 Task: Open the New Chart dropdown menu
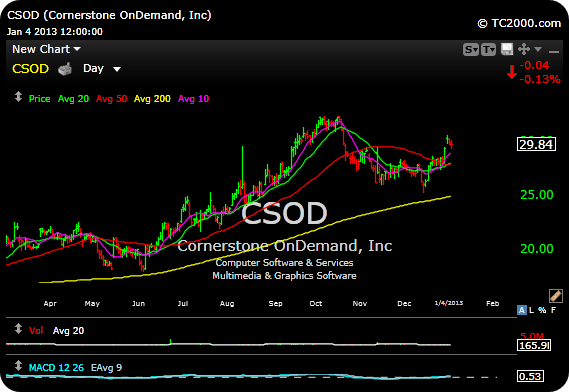(x=46, y=49)
